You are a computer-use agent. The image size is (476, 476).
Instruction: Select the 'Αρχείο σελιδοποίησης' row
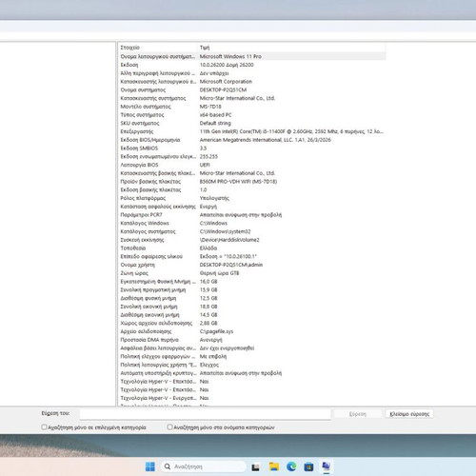pos(252,331)
